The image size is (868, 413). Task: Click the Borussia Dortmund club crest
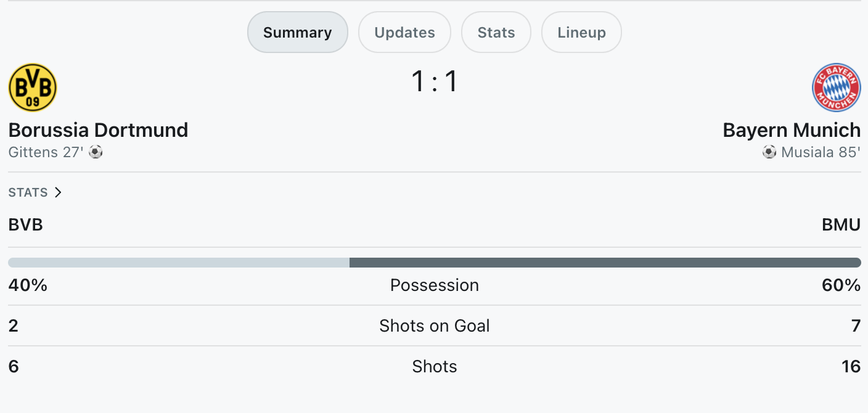point(33,87)
